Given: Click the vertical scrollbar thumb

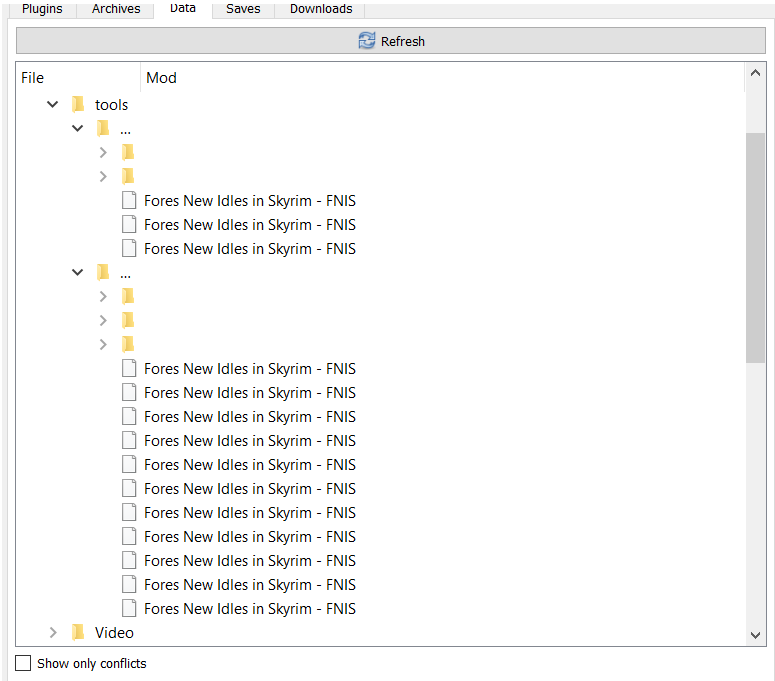Looking at the screenshot, I should tap(755, 248).
